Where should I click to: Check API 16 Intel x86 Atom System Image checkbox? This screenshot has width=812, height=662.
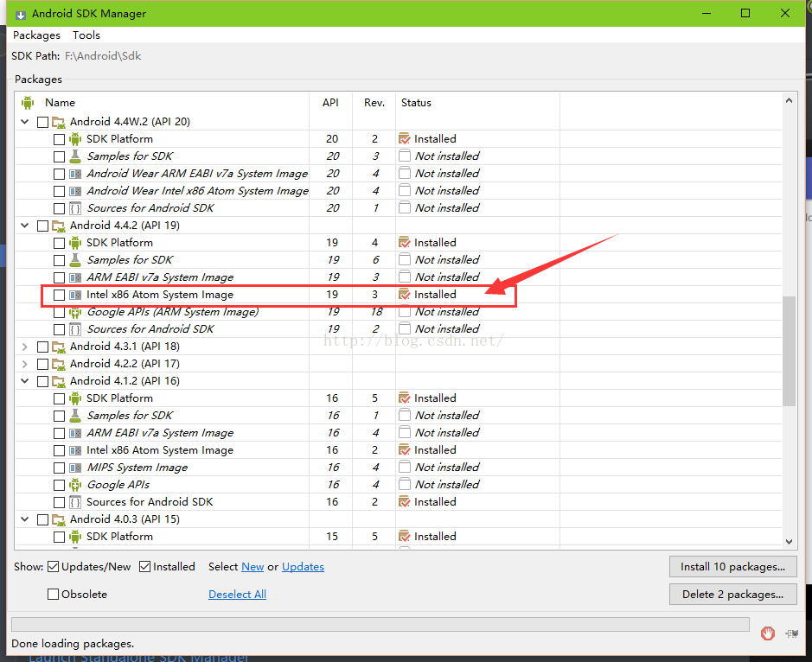tap(59, 450)
